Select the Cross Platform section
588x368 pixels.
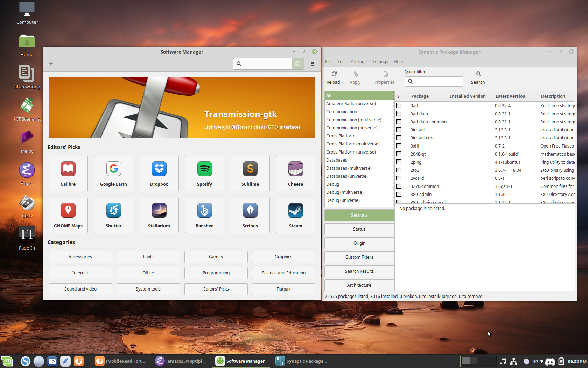359,136
